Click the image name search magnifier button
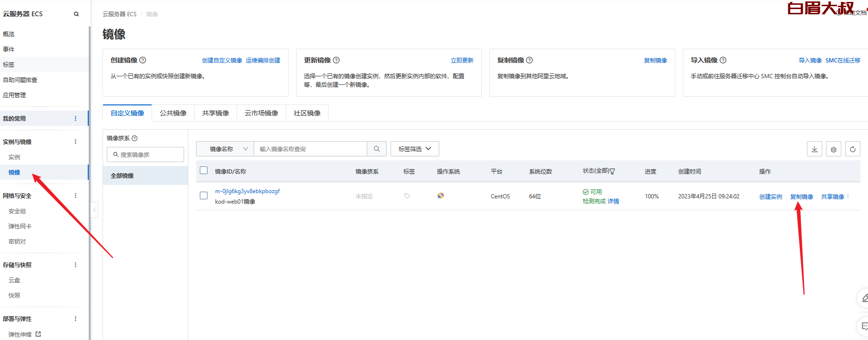This screenshot has width=868, height=340. click(x=377, y=149)
